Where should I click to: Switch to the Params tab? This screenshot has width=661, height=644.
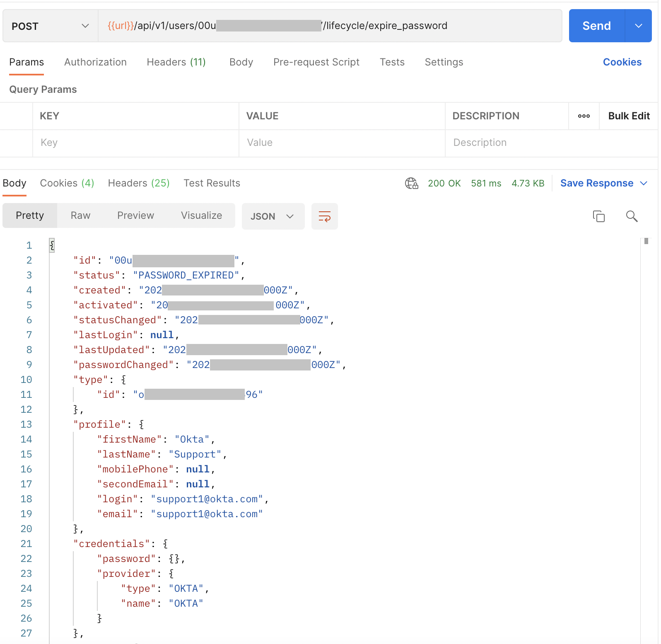pos(27,62)
